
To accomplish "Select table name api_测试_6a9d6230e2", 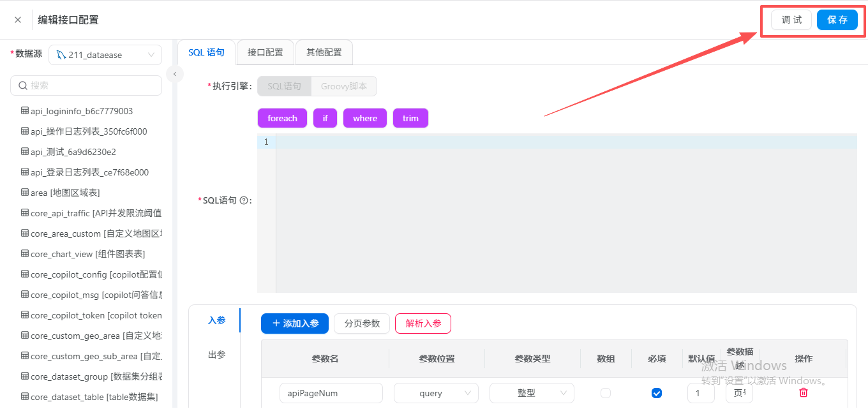I will coord(73,152).
